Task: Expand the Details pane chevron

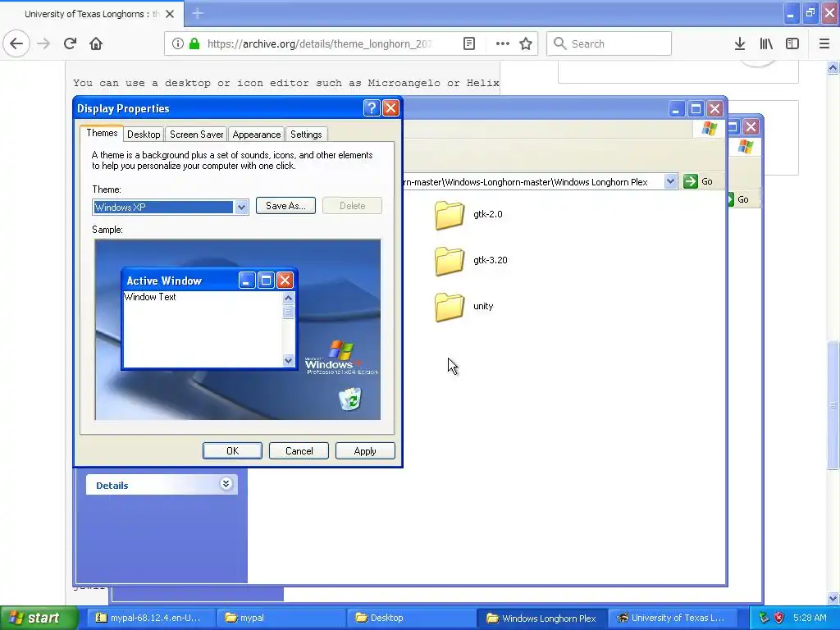Action: [x=226, y=484]
